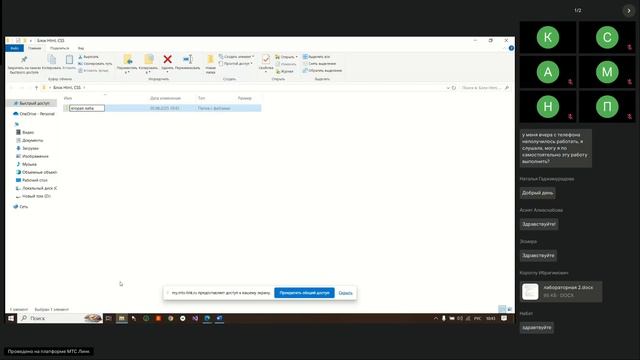This screenshot has height=360, width=640.
Task: Open the File (Файл) ribbon tab
Action: pos(15,48)
